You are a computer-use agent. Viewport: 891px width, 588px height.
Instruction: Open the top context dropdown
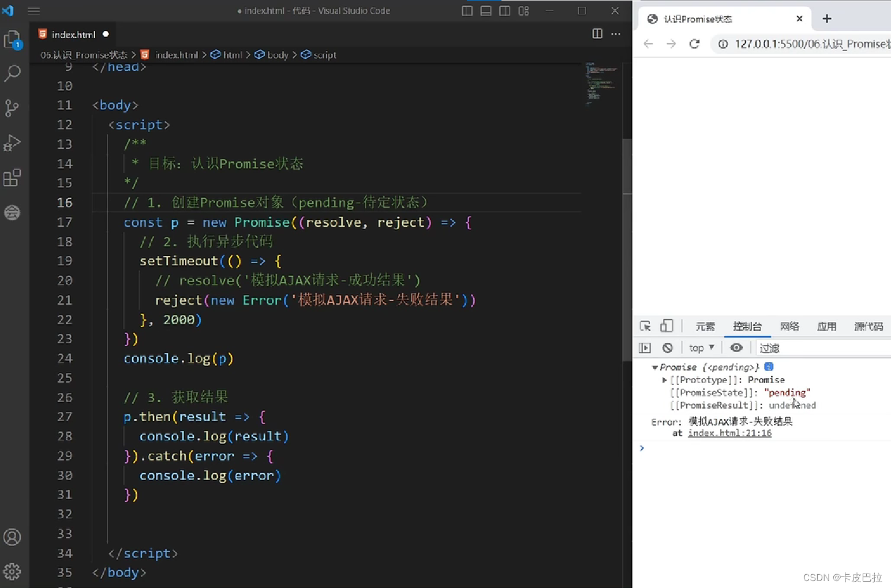[701, 348]
